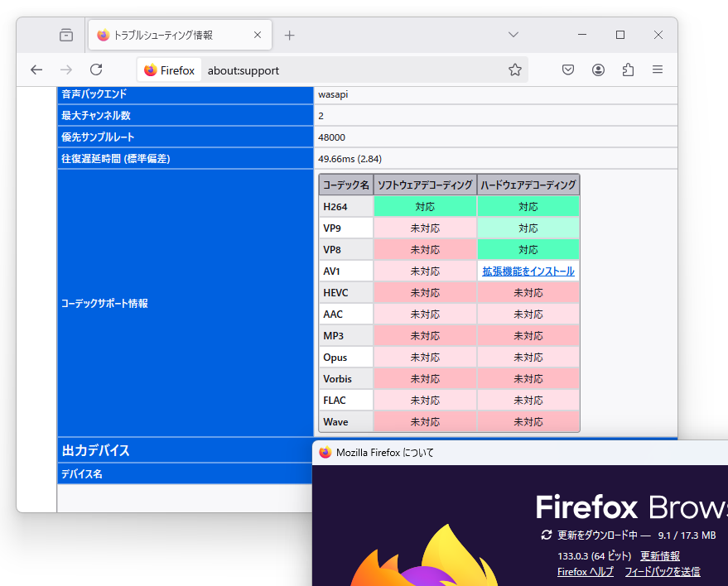Screen dimensions: 728x586
Task: Open the Firefox ヘルプ link
Action: [x=585, y=572]
